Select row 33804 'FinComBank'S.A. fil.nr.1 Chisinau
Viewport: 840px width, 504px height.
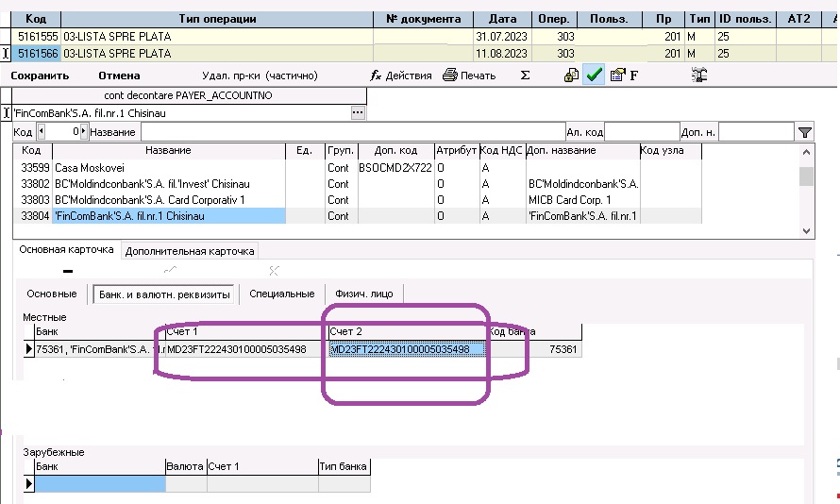(x=358, y=216)
